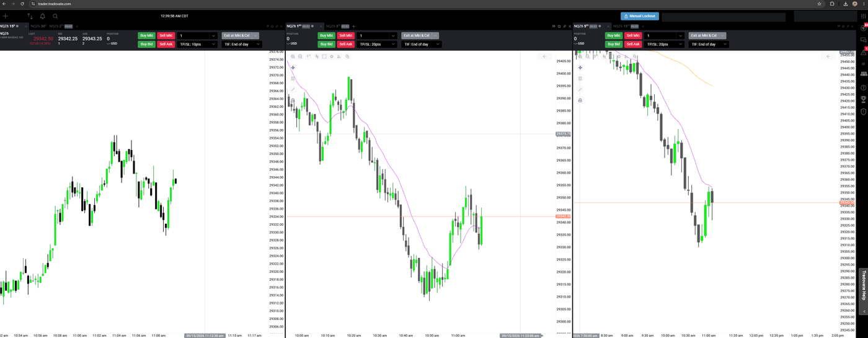Image resolution: width=868 pixels, height=338 pixels.
Task: Click the scroll-to-latest arrow in the middle chart
Action: tap(544, 56)
